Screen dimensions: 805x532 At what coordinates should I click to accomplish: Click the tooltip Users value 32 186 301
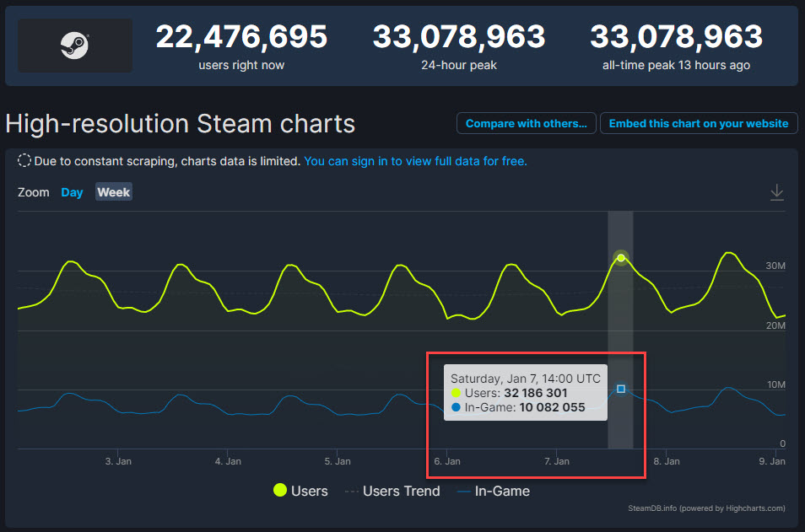536,393
